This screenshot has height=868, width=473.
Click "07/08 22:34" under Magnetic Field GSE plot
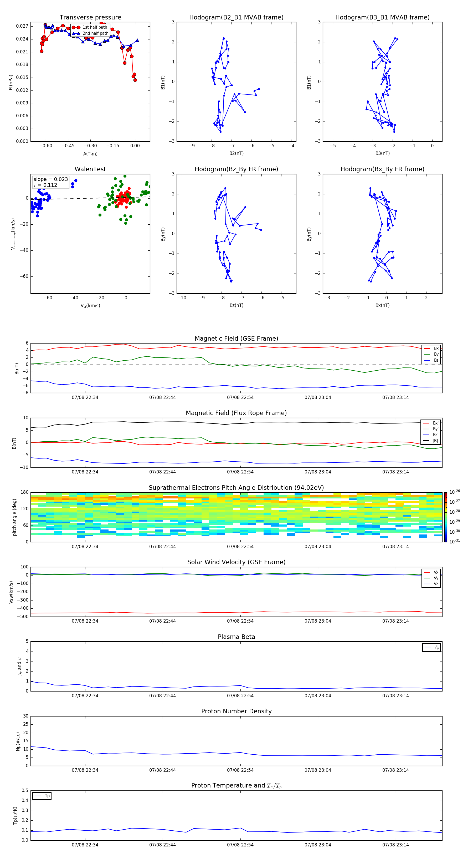tap(85, 398)
